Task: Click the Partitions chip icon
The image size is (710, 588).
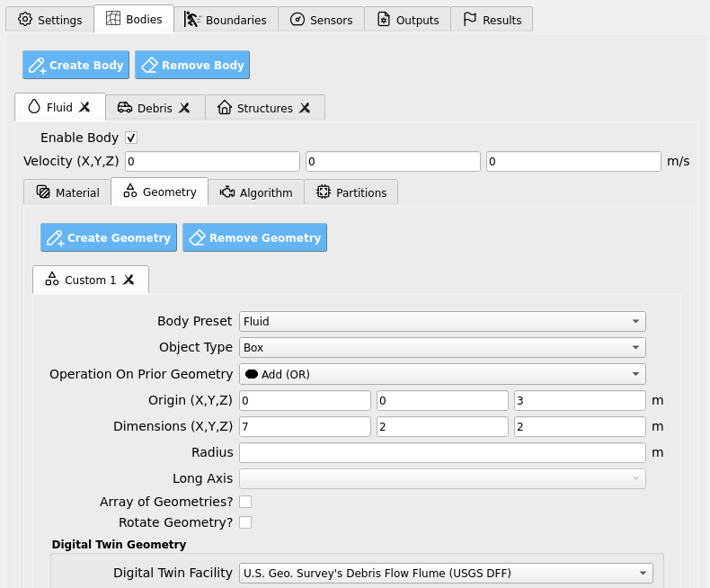Action: pos(324,192)
